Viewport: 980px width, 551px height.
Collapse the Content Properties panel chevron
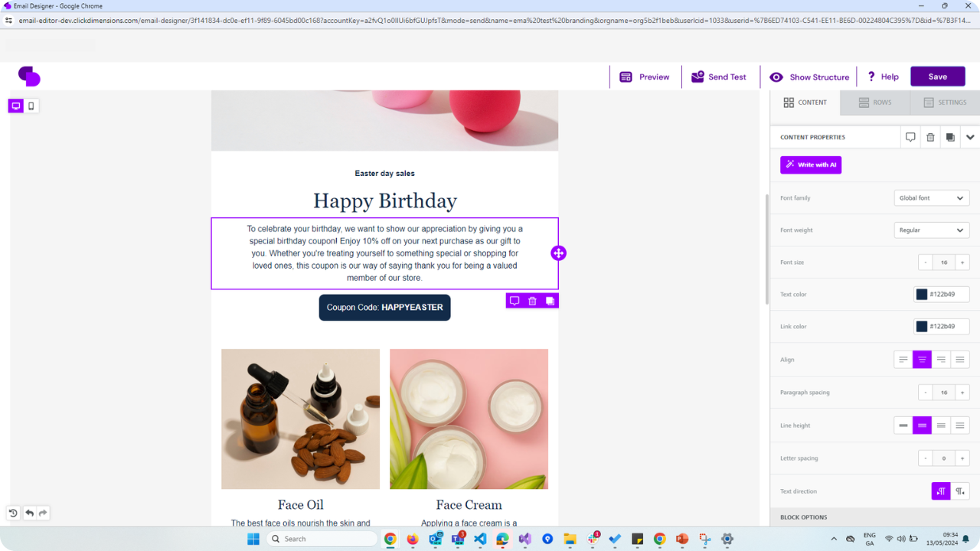click(x=970, y=138)
